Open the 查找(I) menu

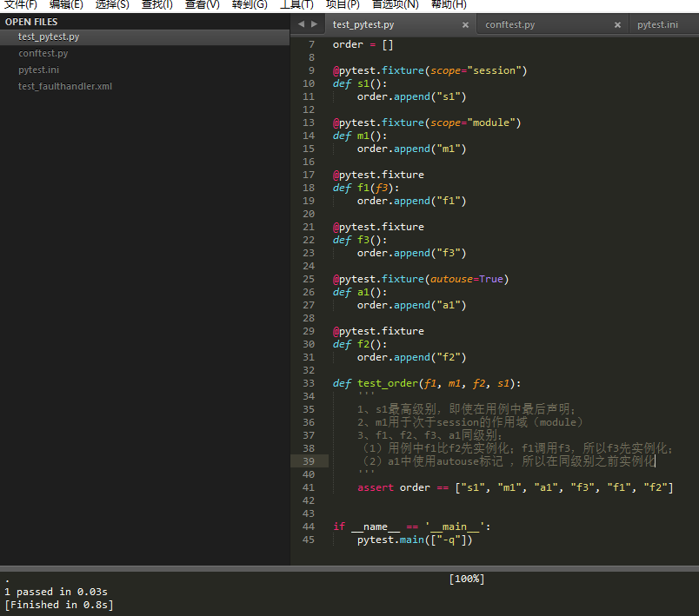[157, 4]
